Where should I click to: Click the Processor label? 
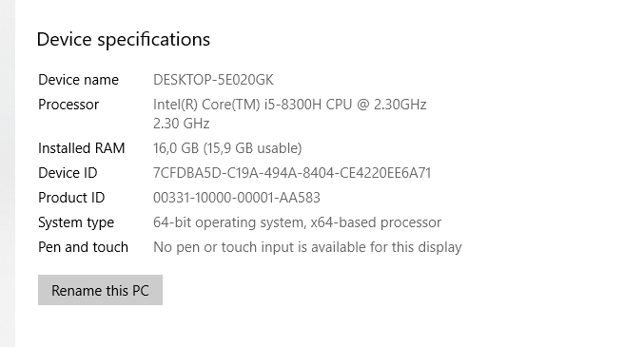[68, 105]
